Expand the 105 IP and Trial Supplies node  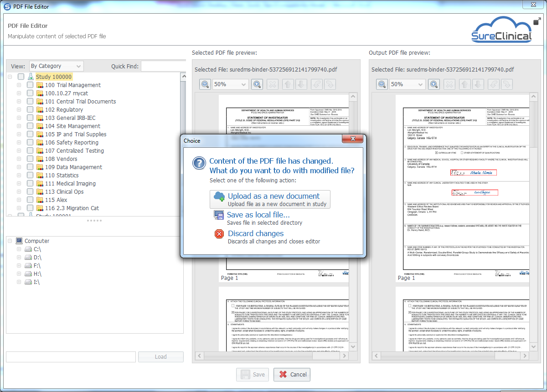[19, 134]
